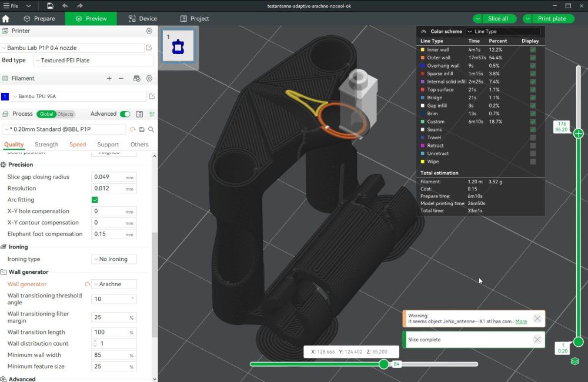
Task: Switch off the Advanced mode toggle
Action: click(x=125, y=114)
